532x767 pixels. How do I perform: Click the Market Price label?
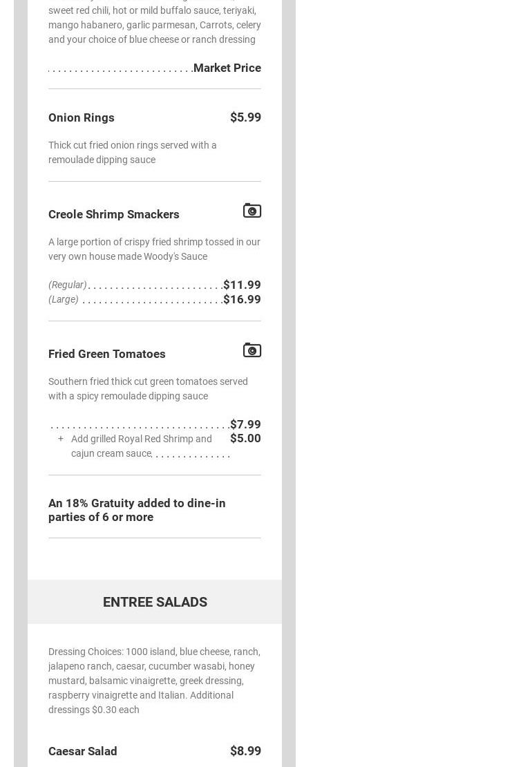click(227, 68)
